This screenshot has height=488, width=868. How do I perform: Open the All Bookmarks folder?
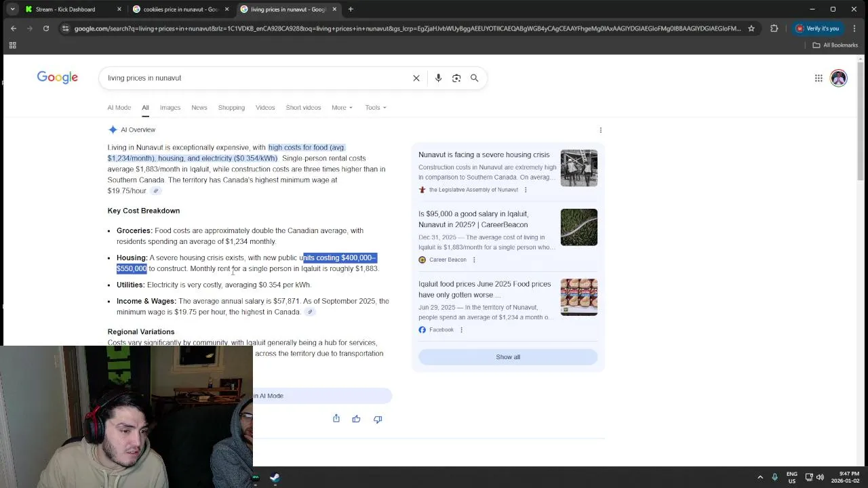coord(835,45)
